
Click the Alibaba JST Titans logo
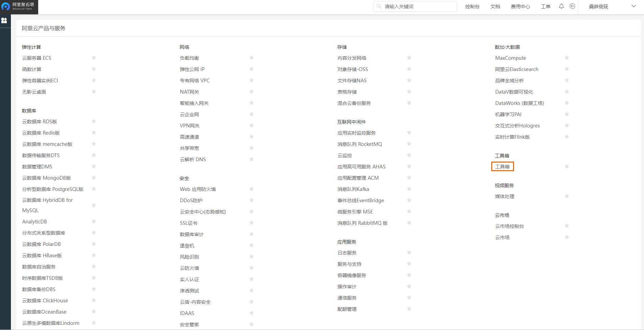[x=19, y=6]
